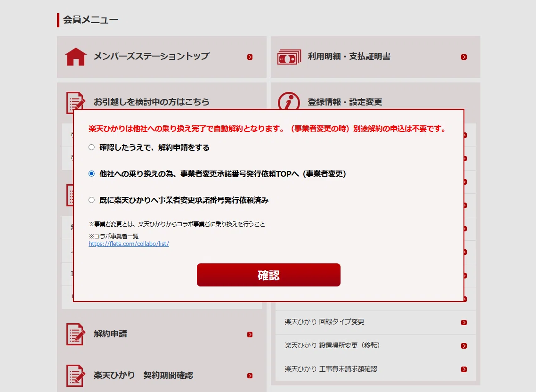Click the red warning text about 自動解約

(268, 129)
